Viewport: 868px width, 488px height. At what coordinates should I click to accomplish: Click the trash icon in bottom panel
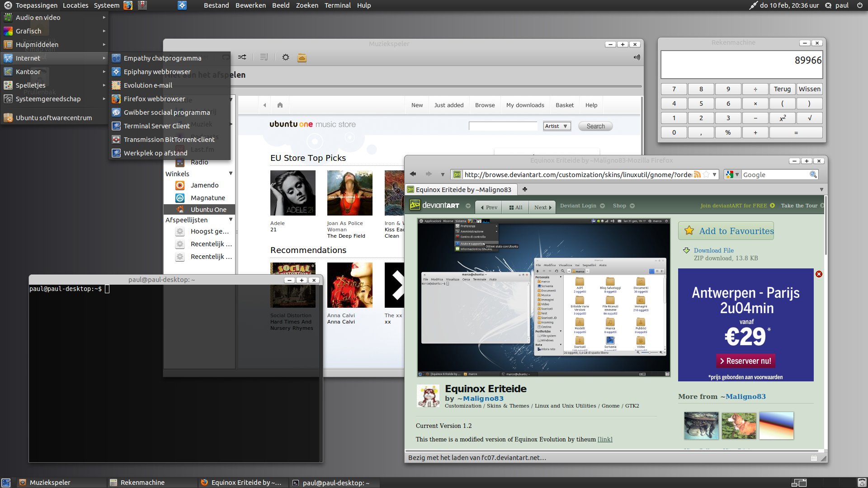[862, 483]
